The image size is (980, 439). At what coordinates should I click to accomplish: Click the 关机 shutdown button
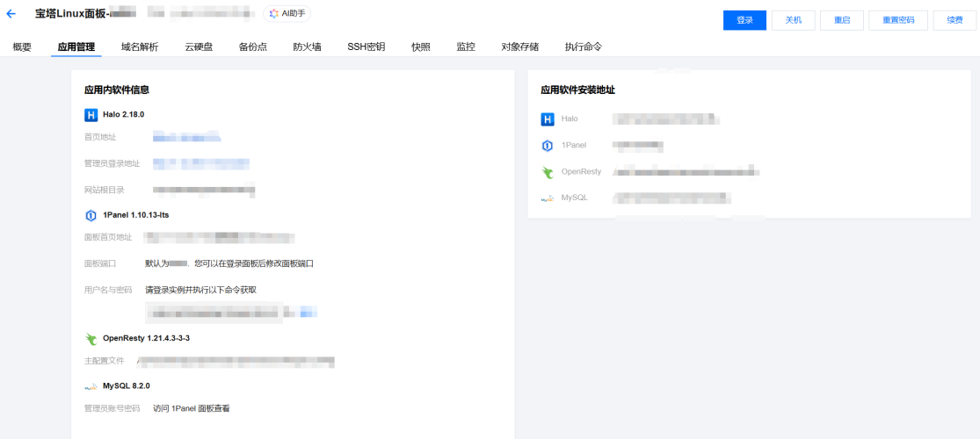(x=793, y=20)
